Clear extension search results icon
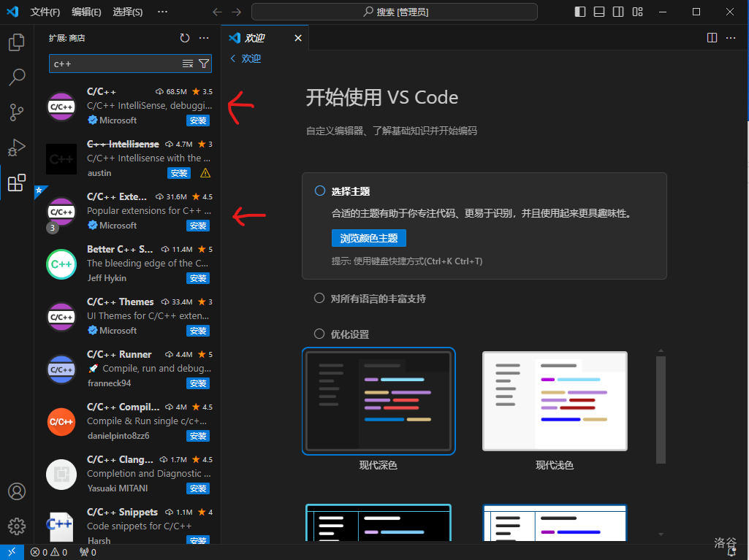This screenshot has height=560, width=749. tap(188, 64)
